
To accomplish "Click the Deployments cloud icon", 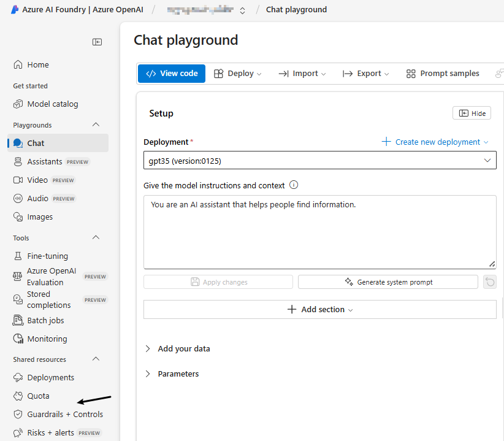I will coord(18,378).
